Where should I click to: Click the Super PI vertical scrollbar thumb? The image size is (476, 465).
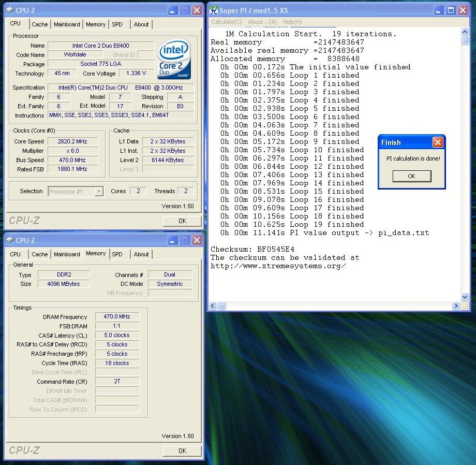click(x=465, y=40)
